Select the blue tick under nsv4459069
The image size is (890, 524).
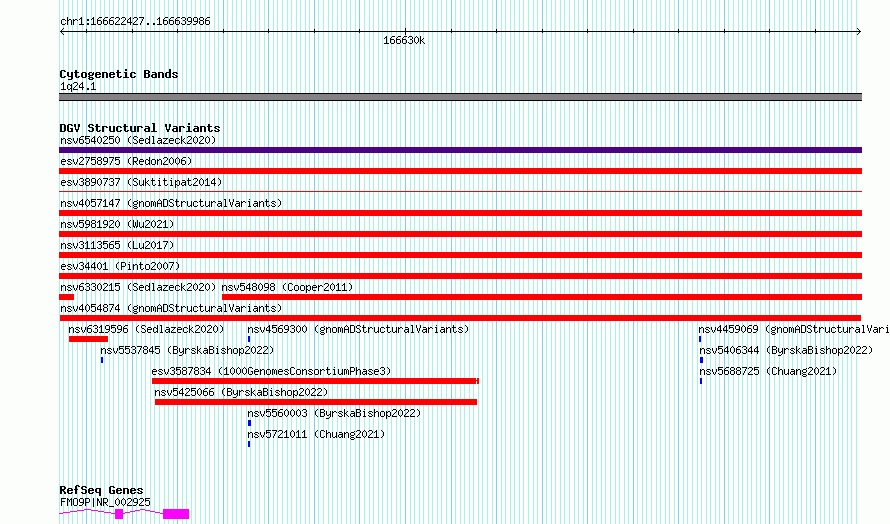click(700, 339)
